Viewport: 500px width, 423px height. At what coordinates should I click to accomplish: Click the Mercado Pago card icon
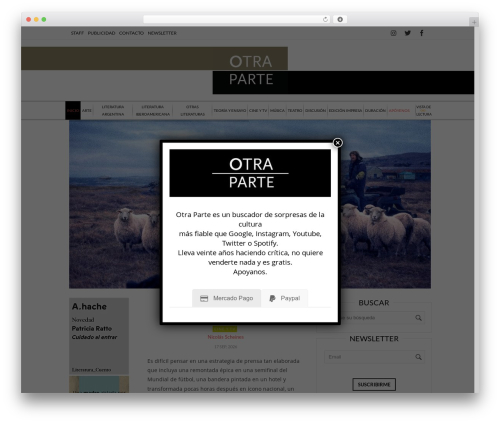204,298
